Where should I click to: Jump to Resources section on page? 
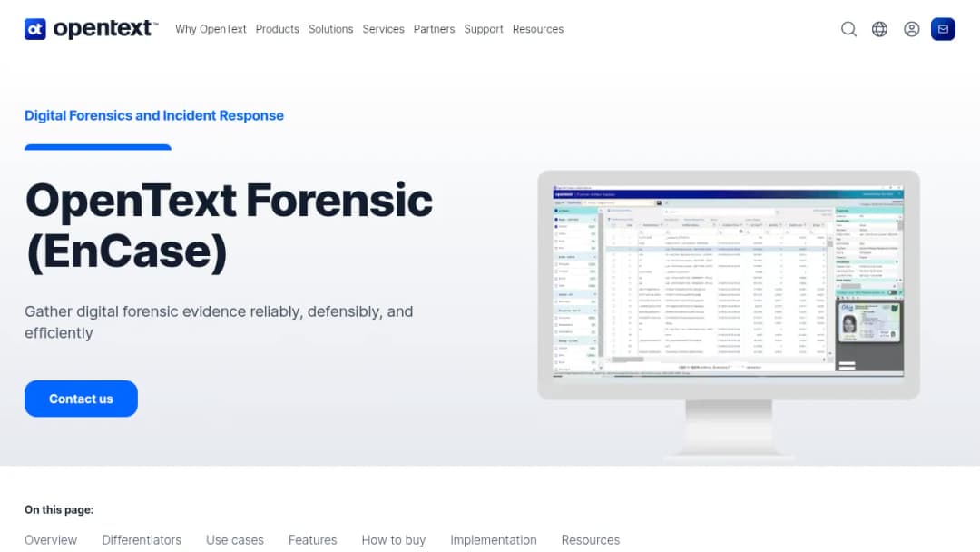click(x=590, y=539)
